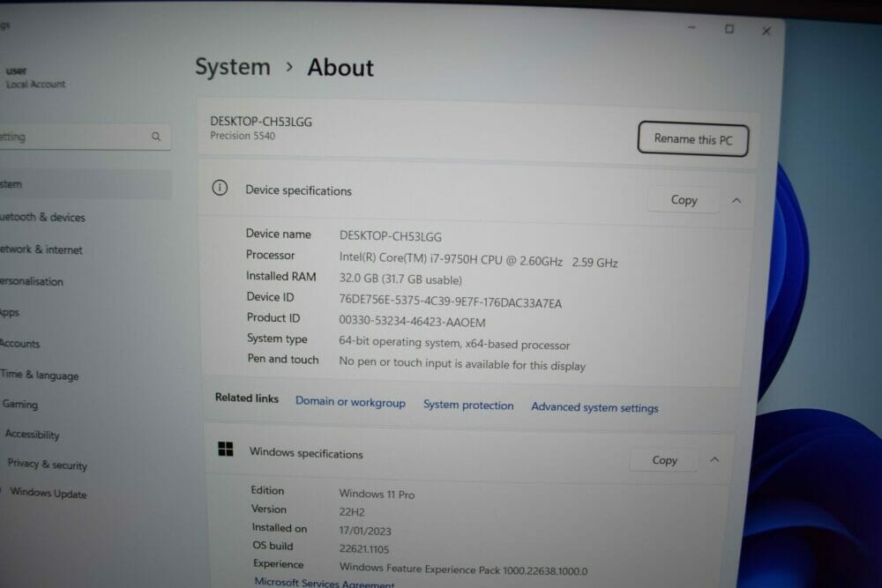Open Gaming settings

click(19, 404)
